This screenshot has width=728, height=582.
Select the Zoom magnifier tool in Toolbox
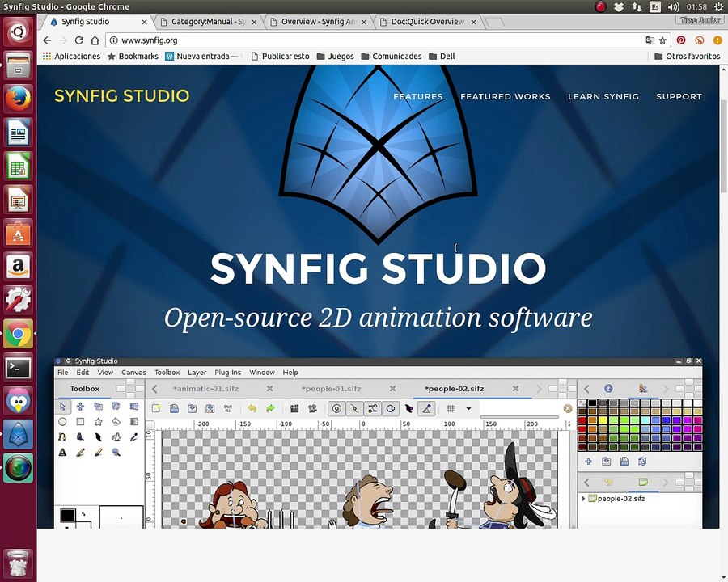click(x=116, y=452)
